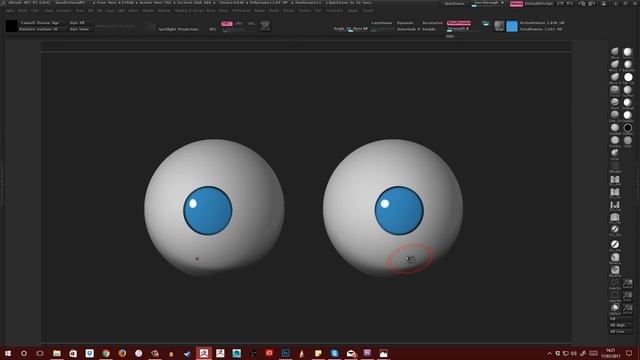Click the black color swatch at top left
Viewport: 640px width, 360px height.
point(11,26)
